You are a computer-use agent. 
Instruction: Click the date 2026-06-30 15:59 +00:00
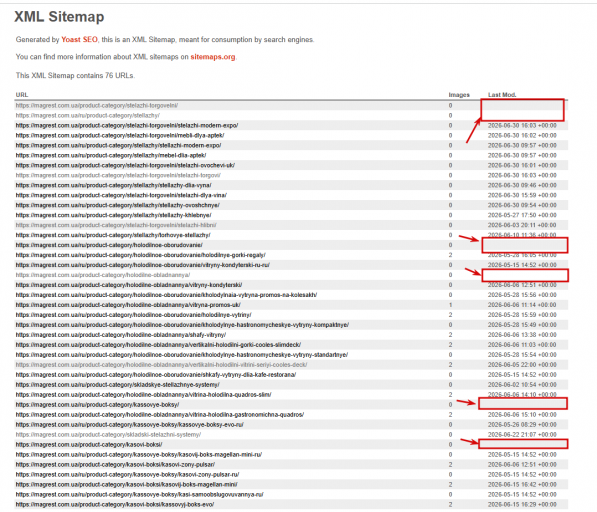coord(522,195)
